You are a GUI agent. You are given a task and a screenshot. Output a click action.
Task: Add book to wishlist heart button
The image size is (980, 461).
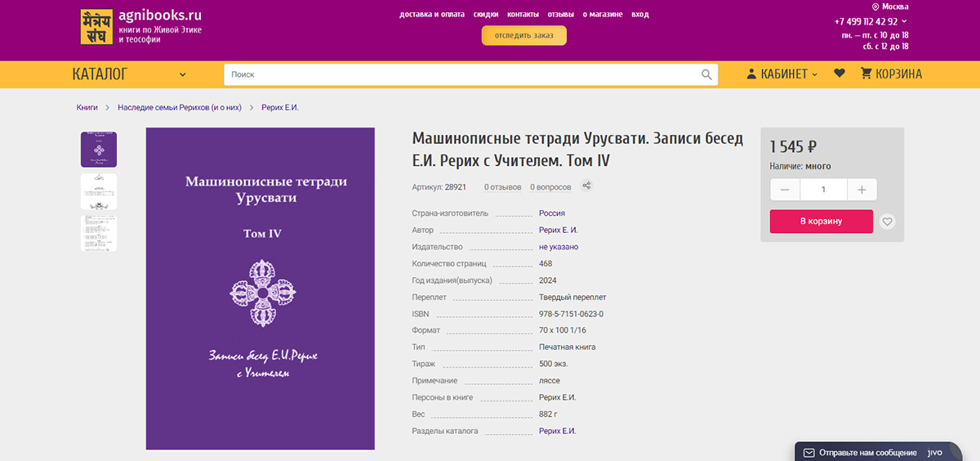click(888, 222)
